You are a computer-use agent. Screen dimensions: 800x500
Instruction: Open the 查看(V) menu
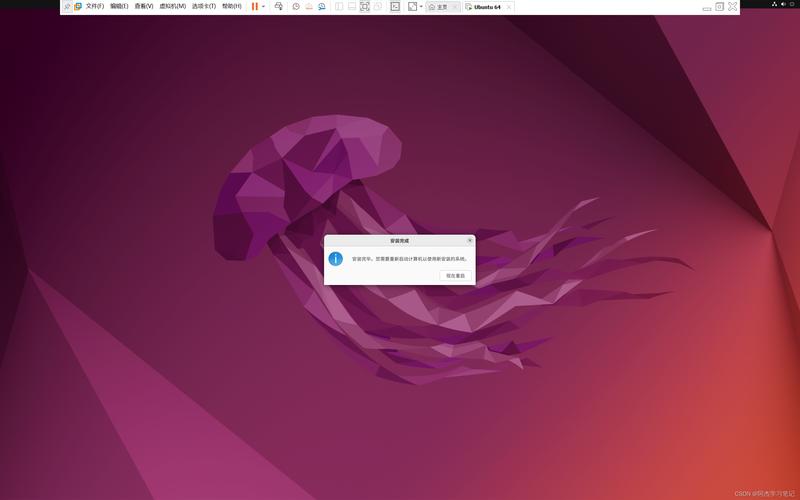[x=144, y=7]
